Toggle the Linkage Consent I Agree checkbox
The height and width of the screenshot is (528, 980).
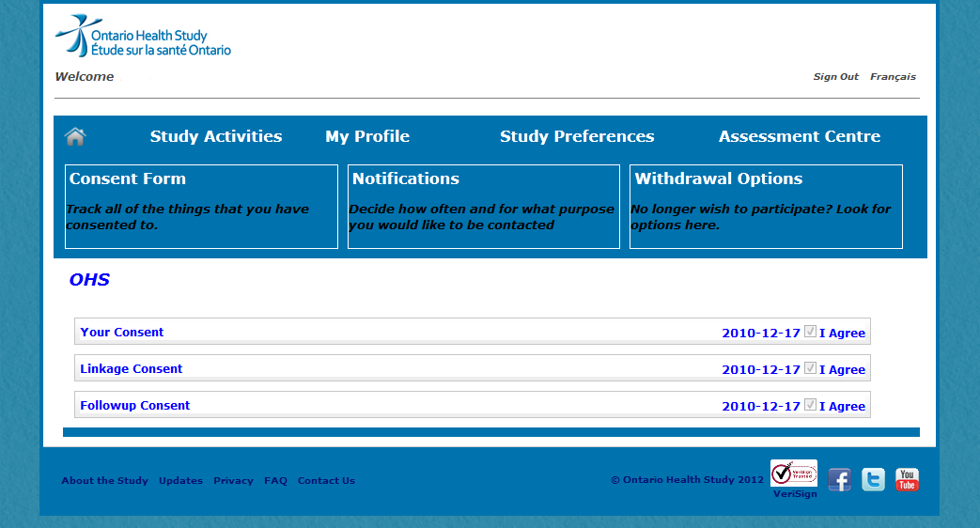810,368
